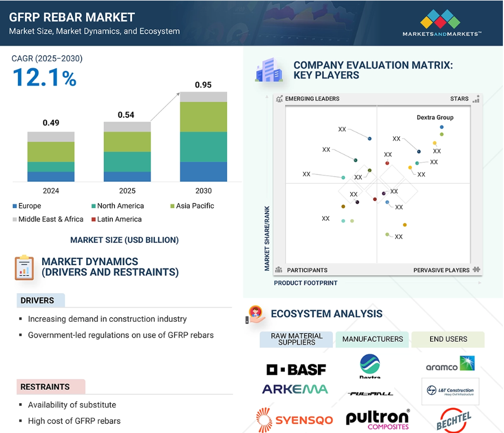The image size is (504, 433).
Task: Click the blue Europe segment of the 2030 bar
Action: point(203,172)
